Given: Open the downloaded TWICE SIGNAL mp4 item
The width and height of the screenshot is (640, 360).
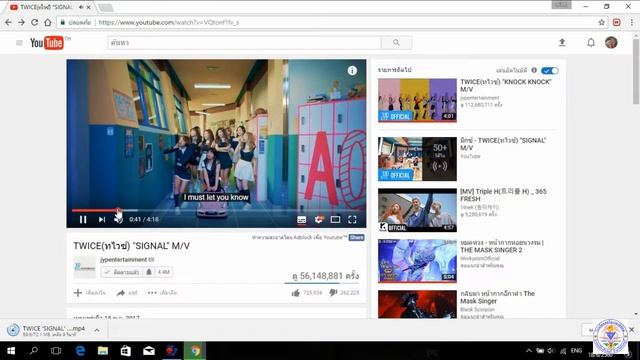Looking at the screenshot, I should (46, 331).
